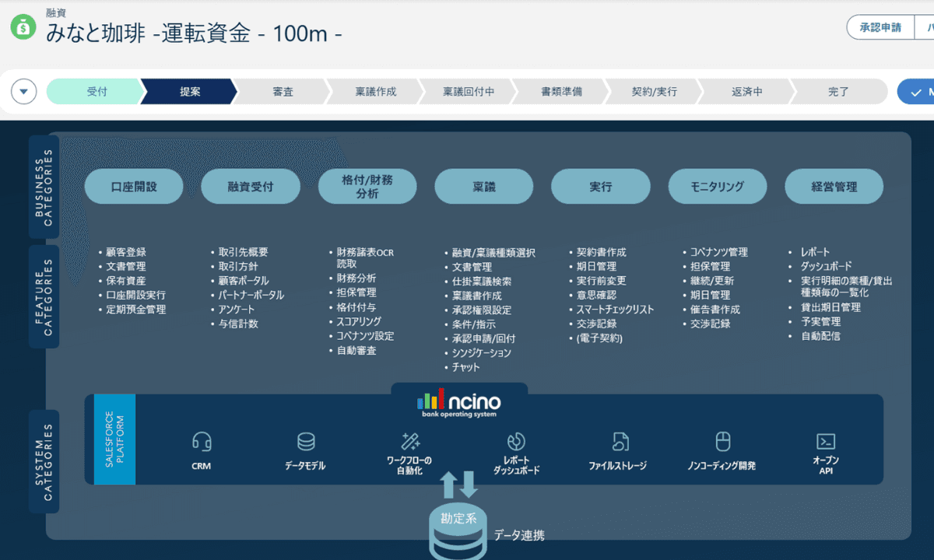The image size is (934, 560).
Task: Click the 承認申請 button
Action: (x=880, y=28)
